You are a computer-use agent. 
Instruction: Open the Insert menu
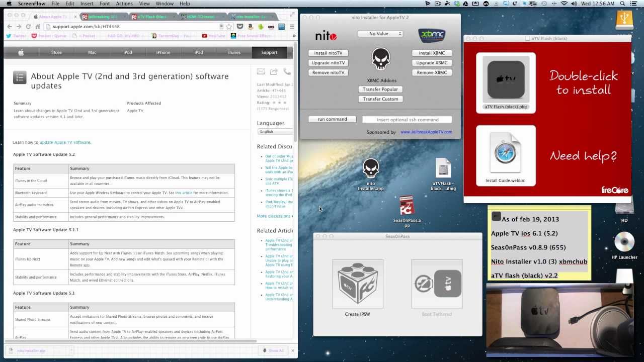click(87, 4)
